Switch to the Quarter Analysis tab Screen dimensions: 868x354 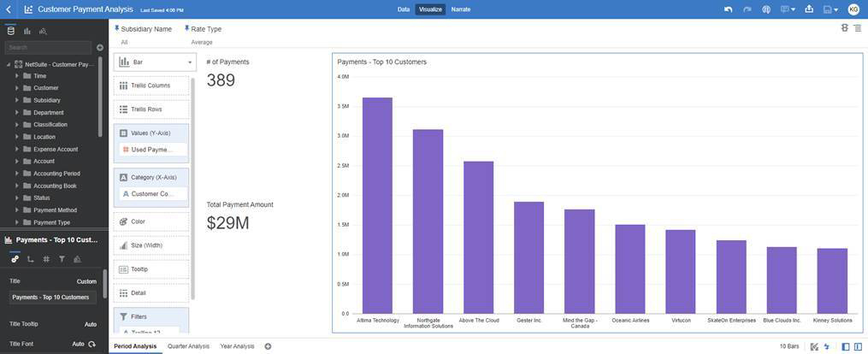(187, 346)
